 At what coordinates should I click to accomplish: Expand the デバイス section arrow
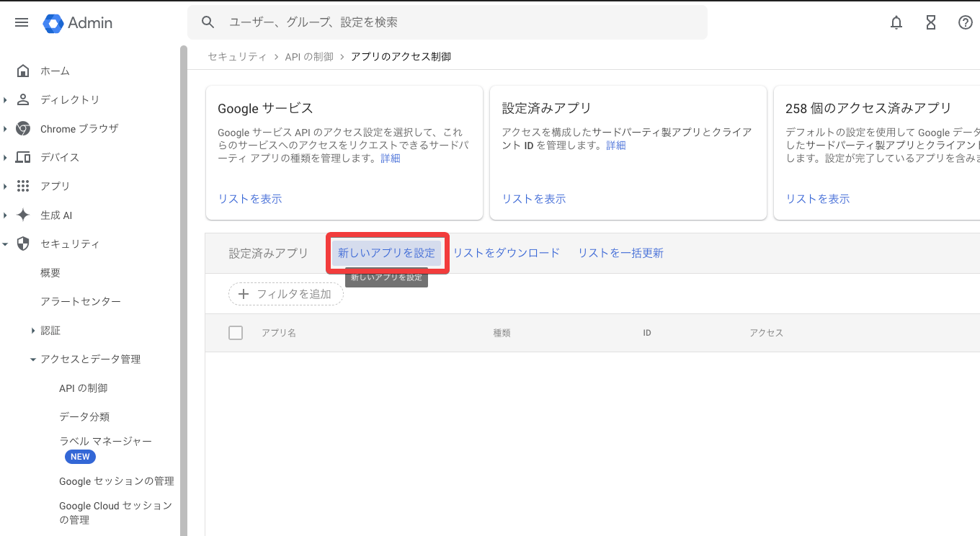(x=5, y=157)
